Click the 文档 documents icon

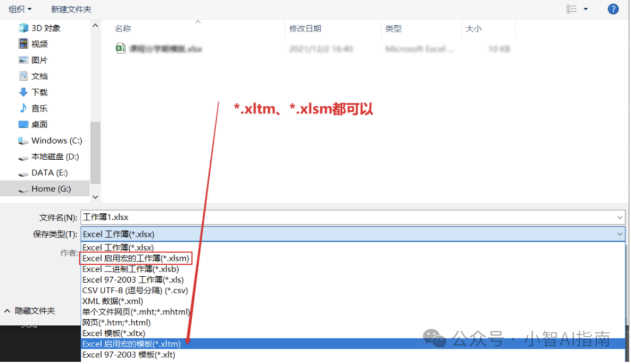[x=23, y=76]
